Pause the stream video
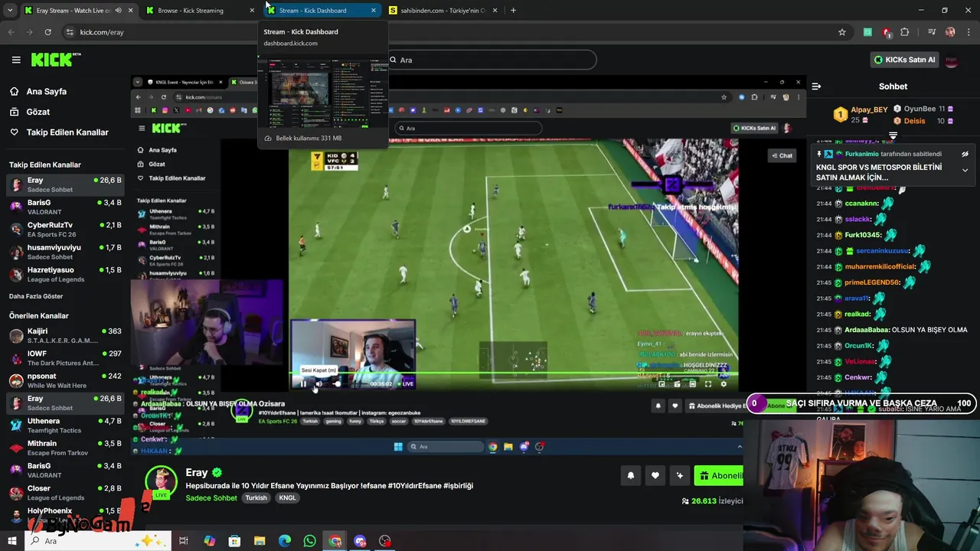The width and height of the screenshot is (980, 551). point(303,384)
